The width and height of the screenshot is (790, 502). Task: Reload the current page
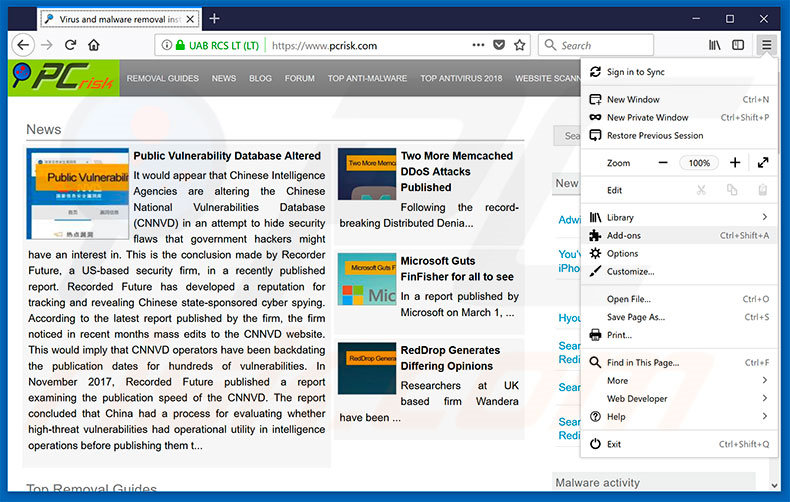click(70, 45)
